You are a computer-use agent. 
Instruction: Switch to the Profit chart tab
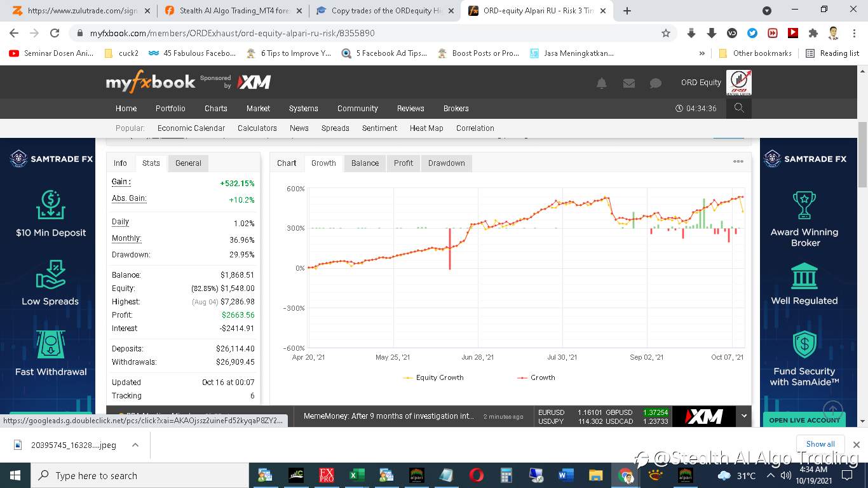tap(403, 163)
